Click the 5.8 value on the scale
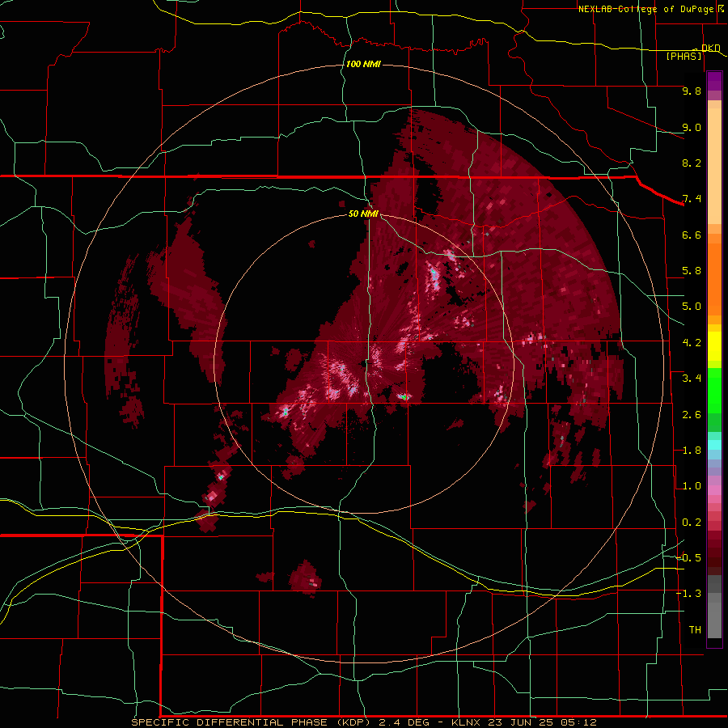728x728 pixels. [x=692, y=271]
